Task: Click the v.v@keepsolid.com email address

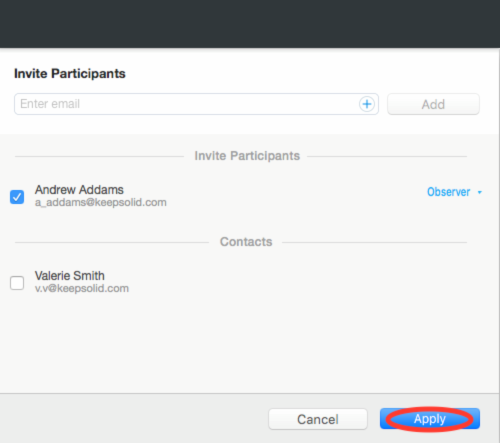Action: (x=82, y=288)
